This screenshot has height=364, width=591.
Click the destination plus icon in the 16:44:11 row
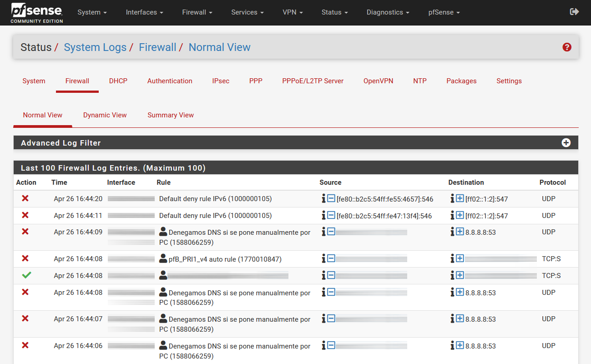pos(460,215)
